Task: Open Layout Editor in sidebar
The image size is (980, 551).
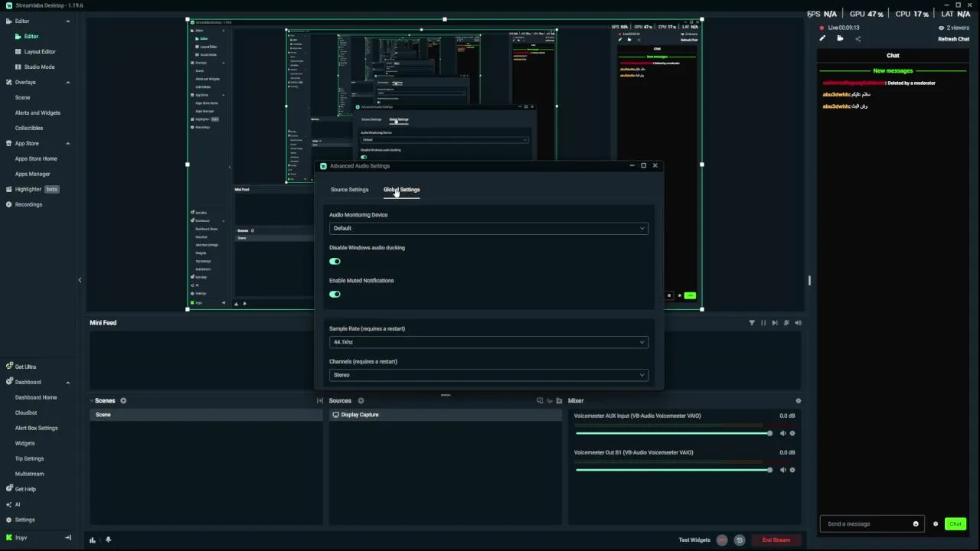Action: [x=40, y=52]
